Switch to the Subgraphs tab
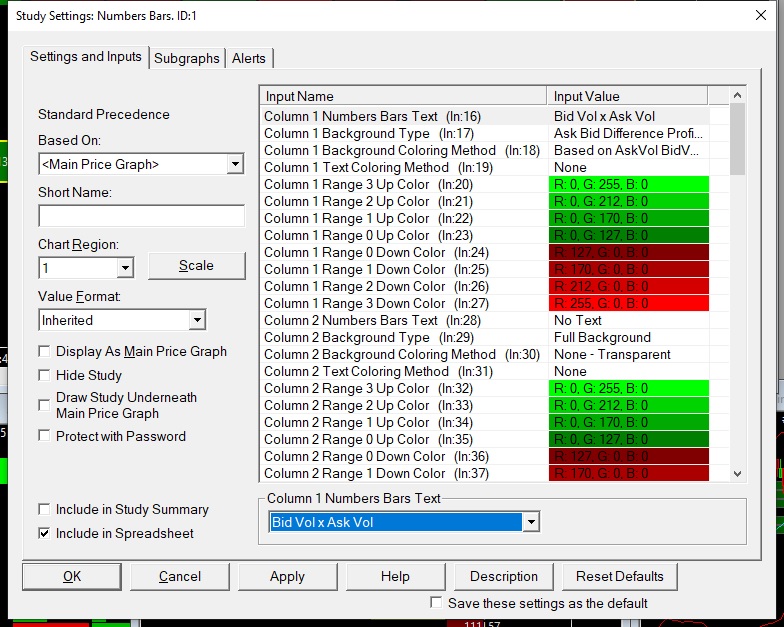Viewport: 784px width, 627px height. pyautogui.click(x=186, y=58)
